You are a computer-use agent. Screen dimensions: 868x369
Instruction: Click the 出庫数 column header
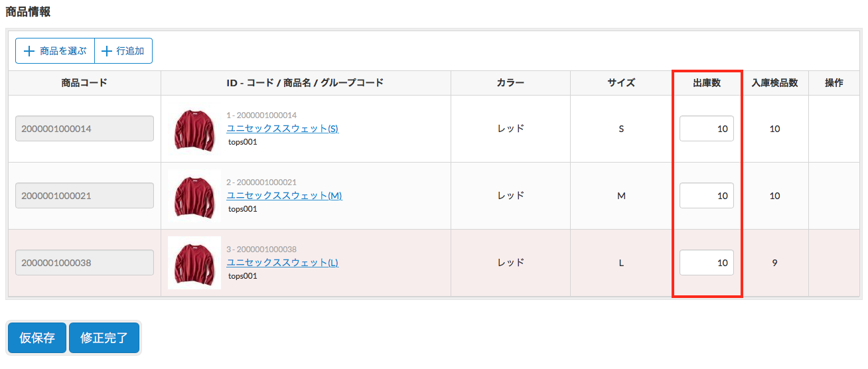pos(707,83)
